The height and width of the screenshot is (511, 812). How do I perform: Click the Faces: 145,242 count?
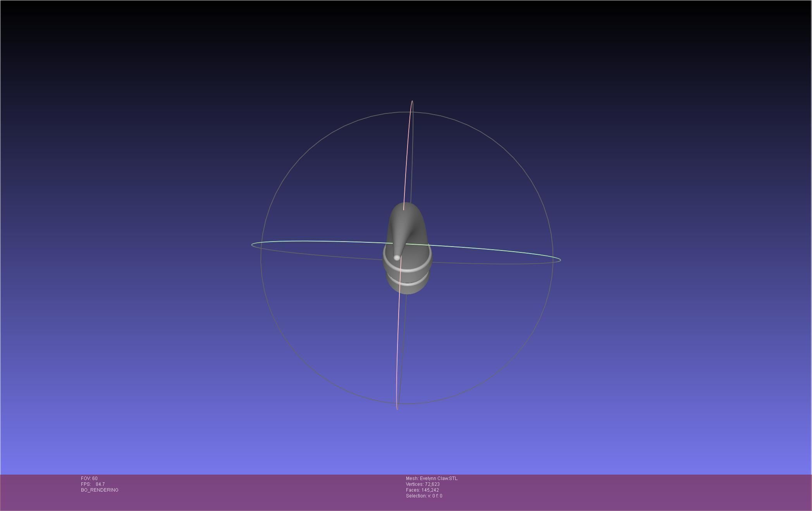click(x=422, y=490)
